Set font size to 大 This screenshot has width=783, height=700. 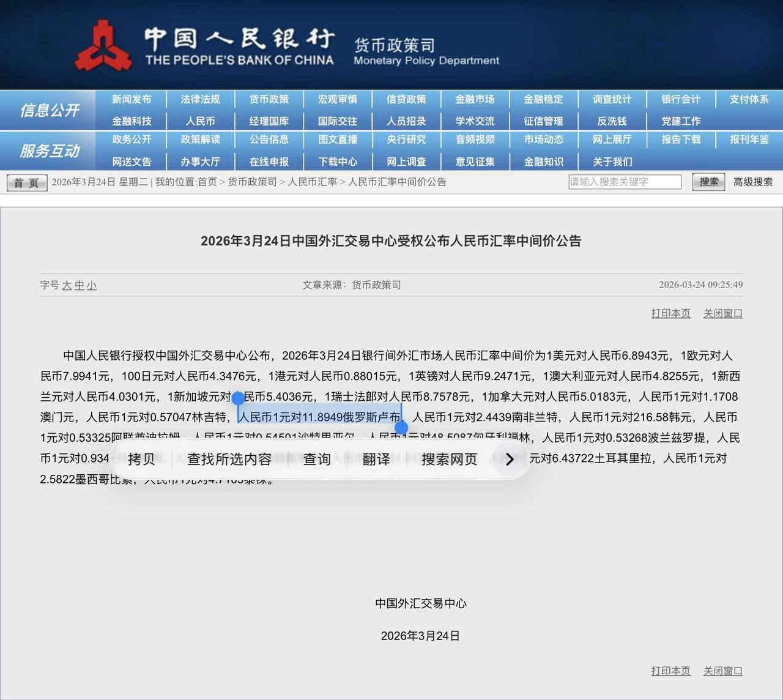[x=67, y=285]
